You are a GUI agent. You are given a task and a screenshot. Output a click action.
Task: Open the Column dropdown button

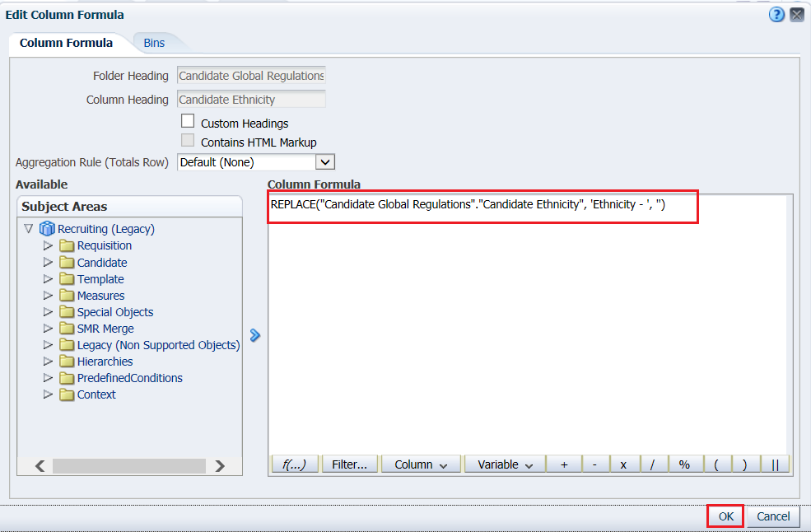tap(421, 464)
